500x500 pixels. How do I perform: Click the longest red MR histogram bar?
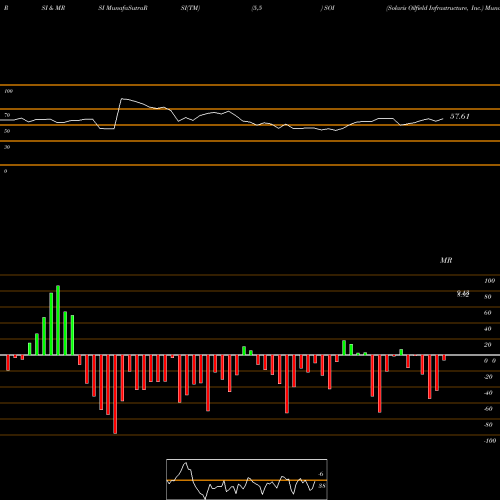tap(115, 394)
